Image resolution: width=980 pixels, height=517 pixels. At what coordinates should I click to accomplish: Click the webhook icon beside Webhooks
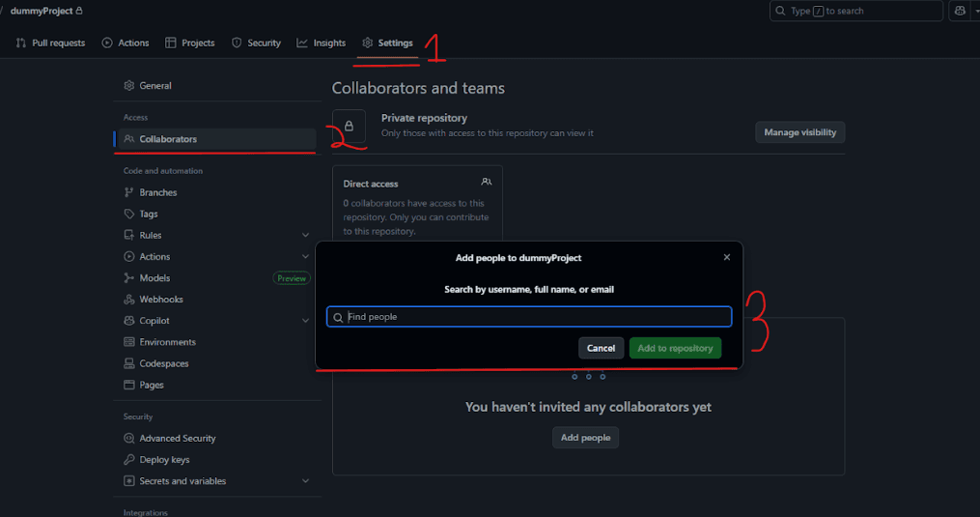coord(128,300)
